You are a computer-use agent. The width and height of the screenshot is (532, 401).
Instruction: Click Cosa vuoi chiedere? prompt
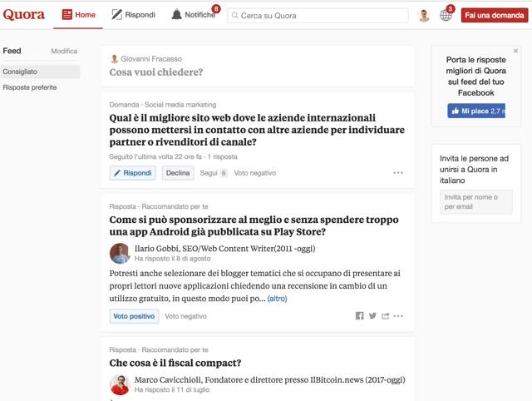(x=155, y=72)
